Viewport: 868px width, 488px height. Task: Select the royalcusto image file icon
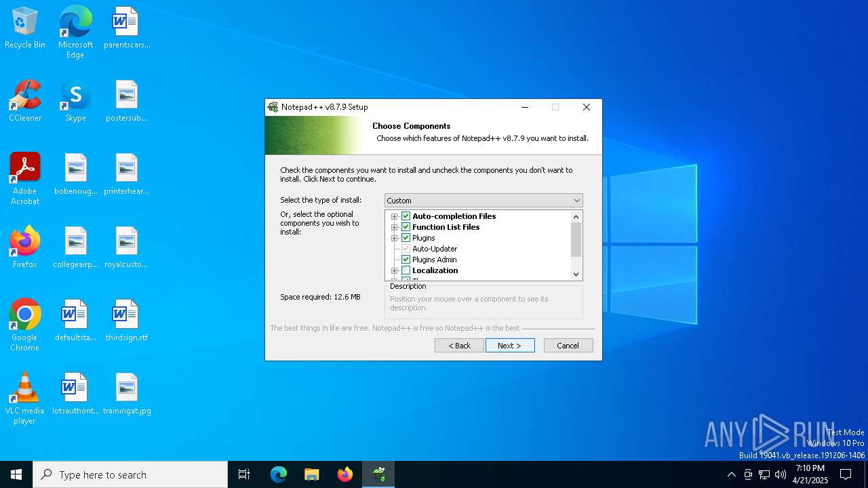pos(127,248)
